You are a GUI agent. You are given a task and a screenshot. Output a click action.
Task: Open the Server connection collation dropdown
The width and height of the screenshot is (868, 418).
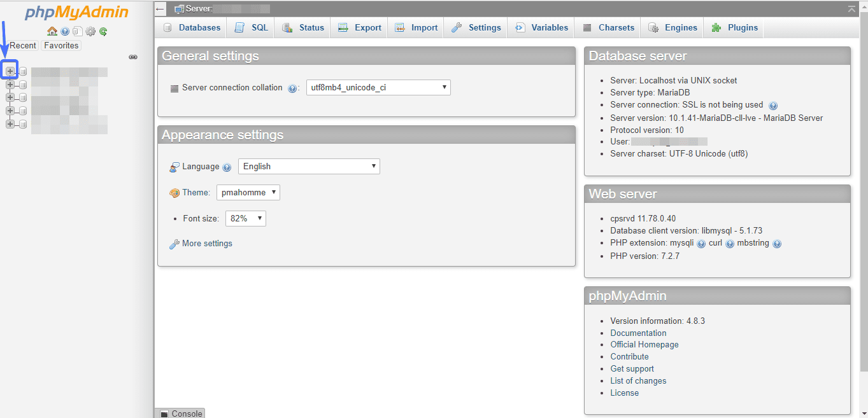(378, 88)
